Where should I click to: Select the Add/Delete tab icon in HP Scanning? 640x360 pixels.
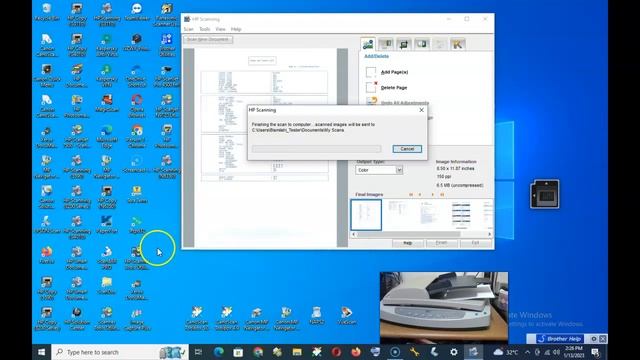[368, 44]
